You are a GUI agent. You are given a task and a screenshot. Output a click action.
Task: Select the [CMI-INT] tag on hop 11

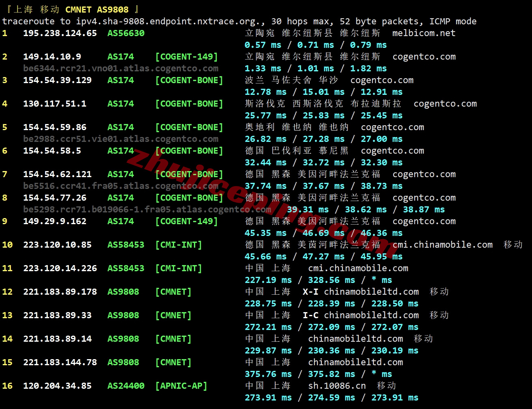(179, 268)
